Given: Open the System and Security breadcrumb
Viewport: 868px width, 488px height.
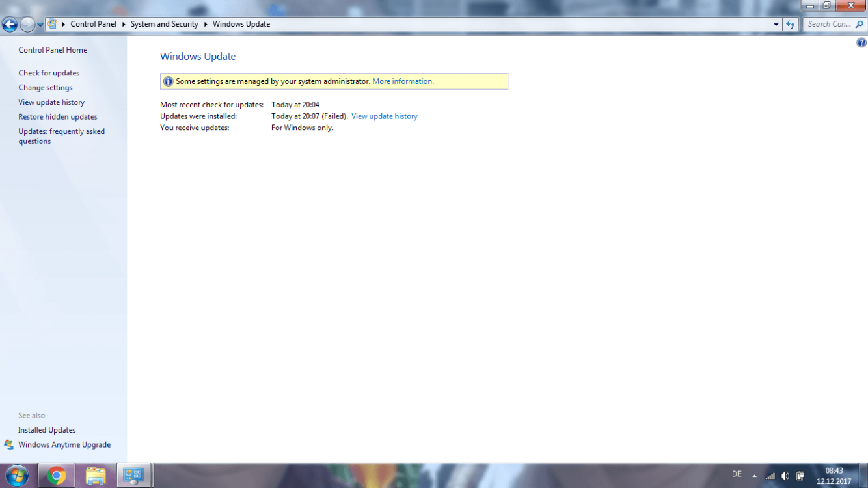Looking at the screenshot, I should pos(164,24).
